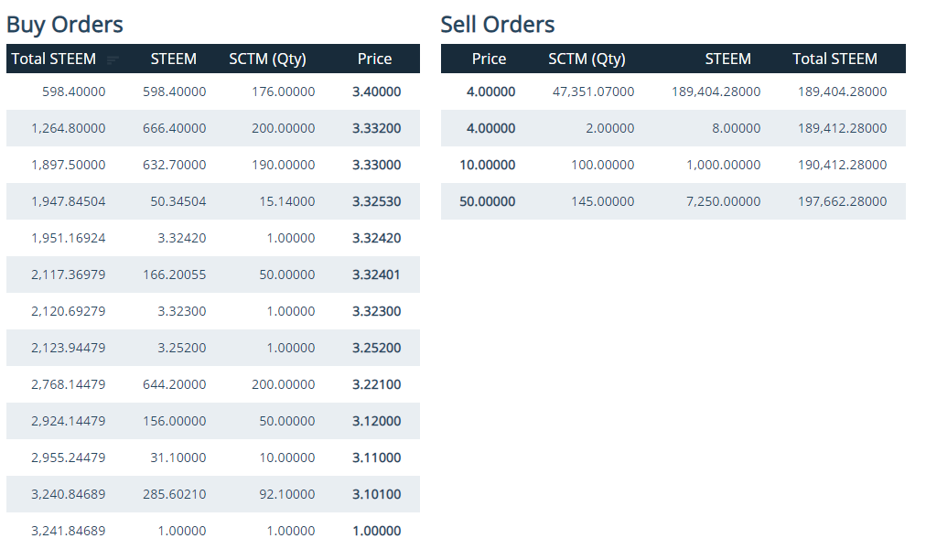Screen dimensions: 926x560
Task: Click the STEEM value 50.34504
Action: click(x=178, y=201)
